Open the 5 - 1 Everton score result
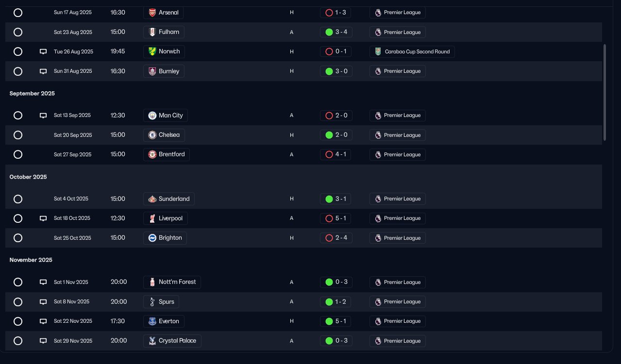 [336, 321]
